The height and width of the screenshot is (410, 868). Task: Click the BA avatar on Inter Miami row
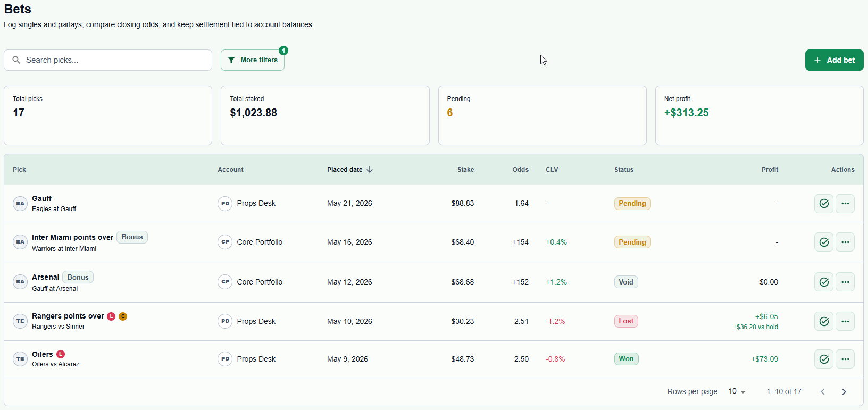(x=20, y=242)
